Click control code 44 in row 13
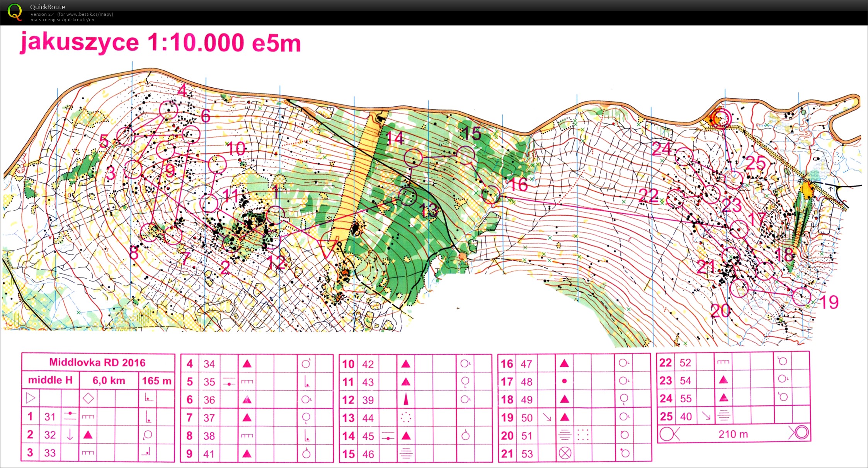 368,418
